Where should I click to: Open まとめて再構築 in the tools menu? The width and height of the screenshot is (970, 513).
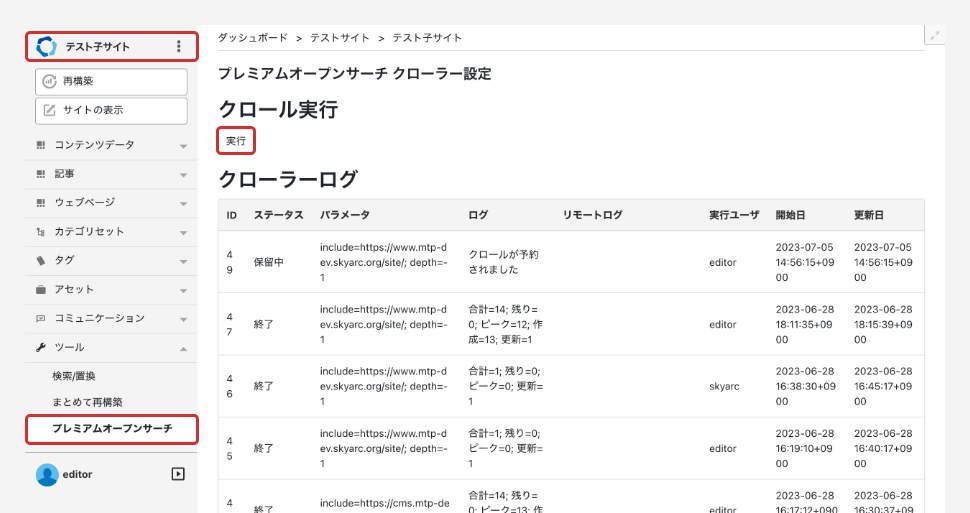tap(87, 402)
